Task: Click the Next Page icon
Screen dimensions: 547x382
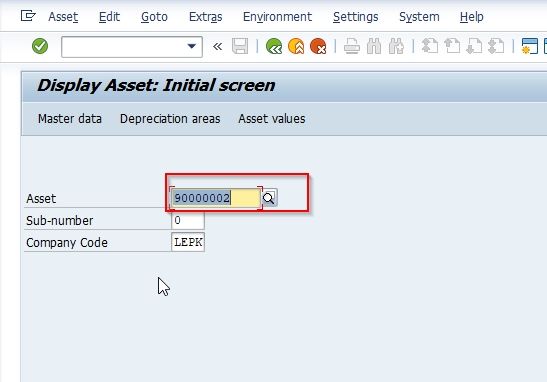Action: tap(474, 46)
